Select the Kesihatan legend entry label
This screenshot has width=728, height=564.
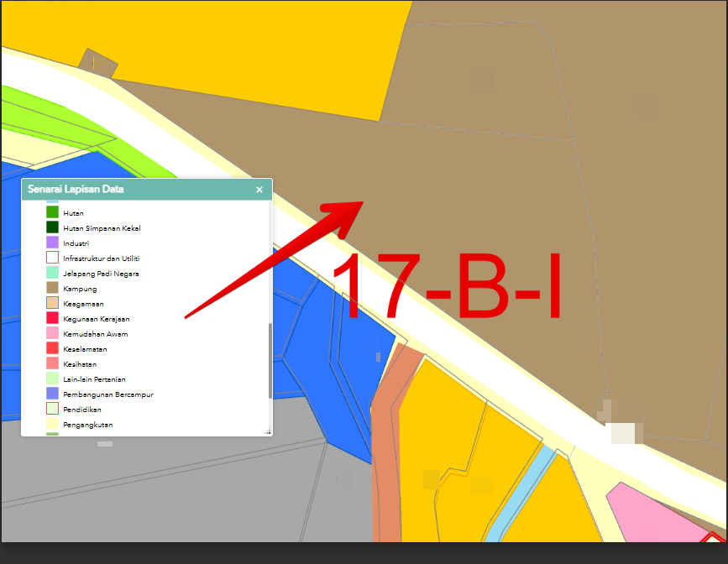pos(79,364)
